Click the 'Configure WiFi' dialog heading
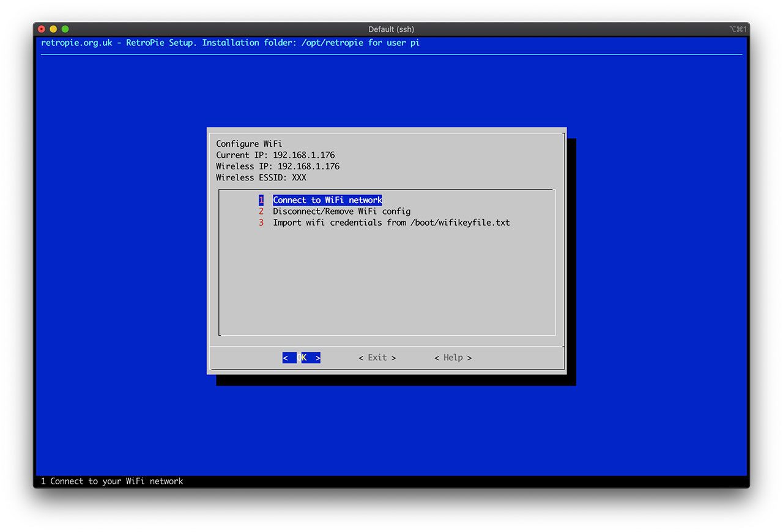The image size is (783, 532). 249,144
